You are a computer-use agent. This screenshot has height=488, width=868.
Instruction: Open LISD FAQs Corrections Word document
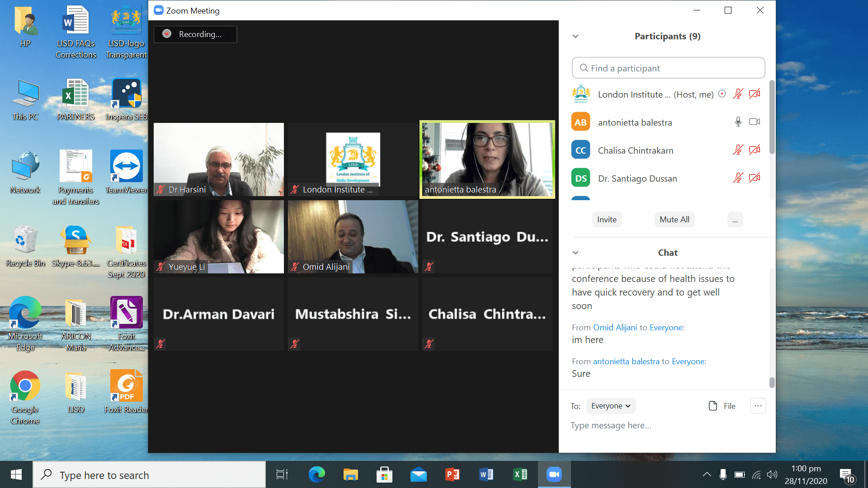pyautogui.click(x=76, y=32)
